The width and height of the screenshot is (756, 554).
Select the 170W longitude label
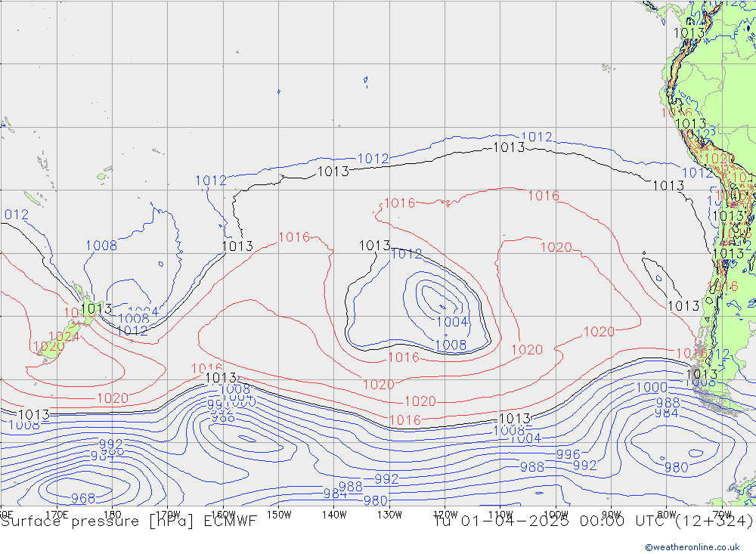(168, 515)
